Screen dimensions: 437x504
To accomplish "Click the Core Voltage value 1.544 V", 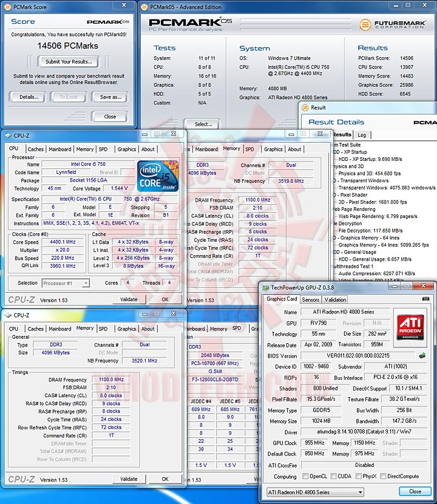I will [x=119, y=188].
